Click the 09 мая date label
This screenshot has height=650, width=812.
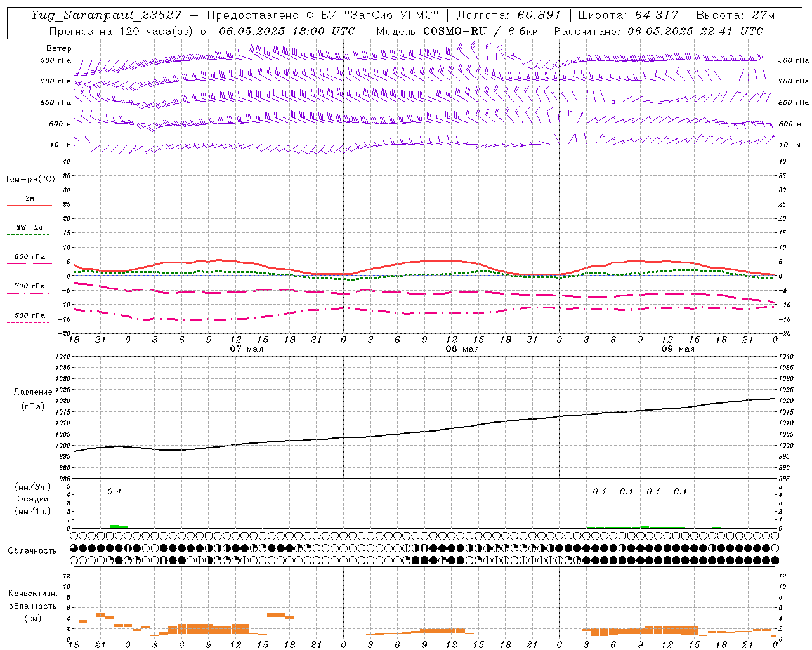click(x=678, y=349)
